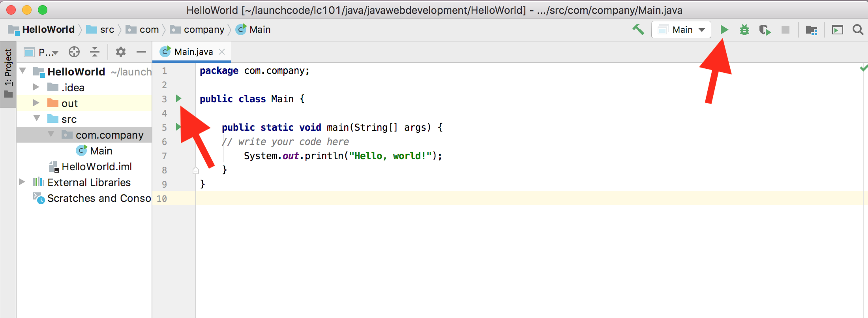Start debugging with the bug icon

744,30
